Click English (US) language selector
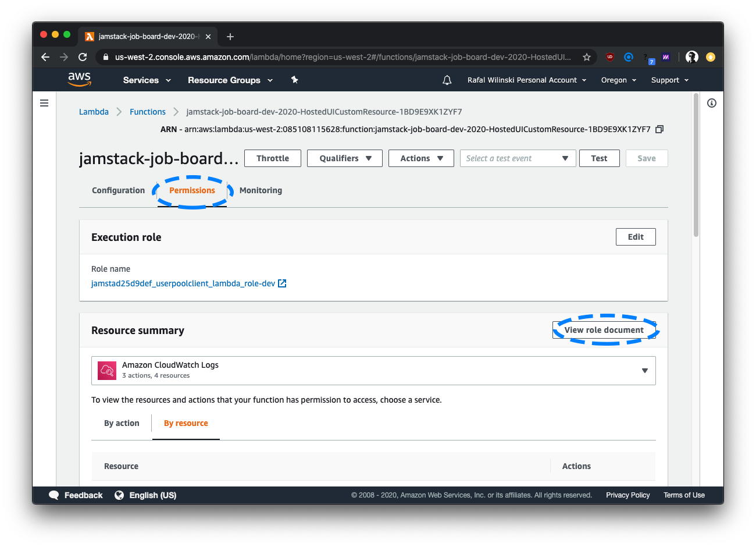This screenshot has height=547, width=756. (153, 495)
